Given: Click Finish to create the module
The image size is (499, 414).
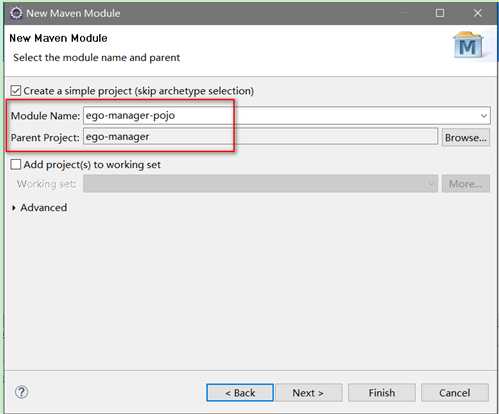Looking at the screenshot, I should click(x=382, y=393).
